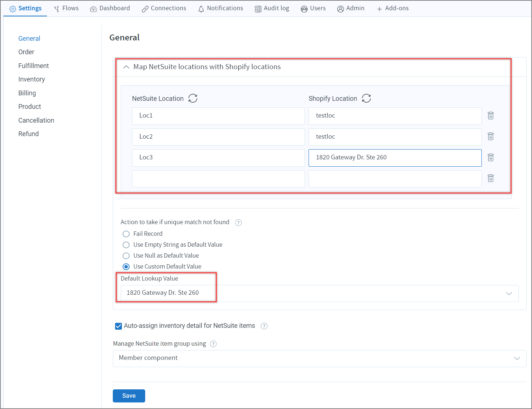Viewport: 532px width, 409px height.
Task: Click empty NetSuite Location field
Action: click(x=218, y=179)
